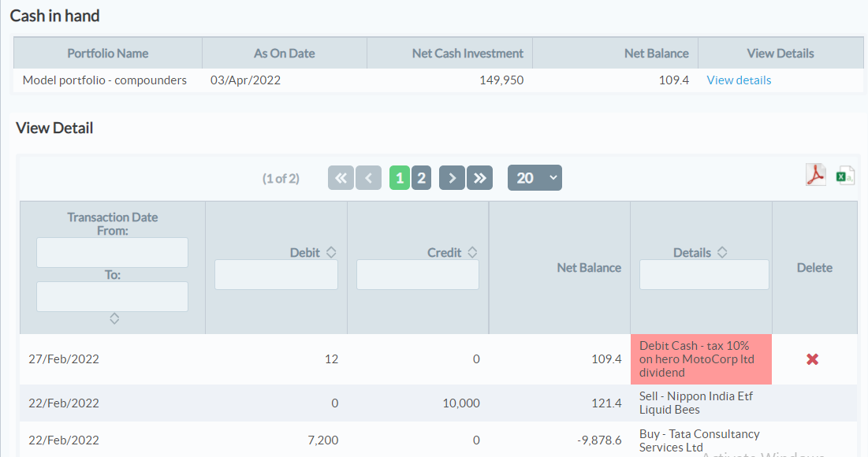
Task: Sort by Transaction Date
Action: pos(114,318)
